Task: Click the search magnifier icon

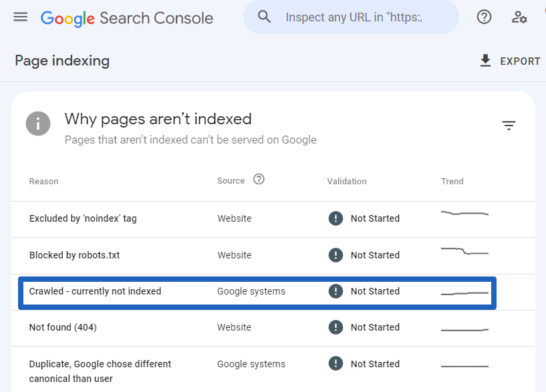Action: pyautogui.click(x=264, y=17)
